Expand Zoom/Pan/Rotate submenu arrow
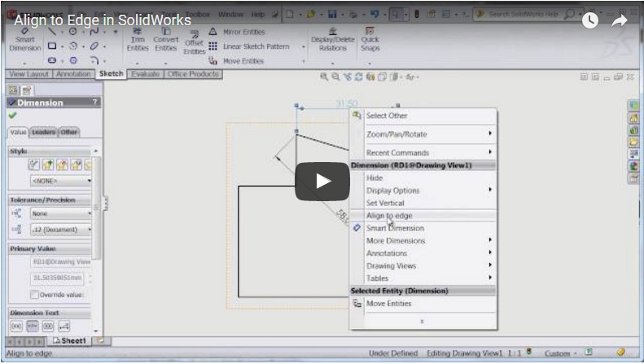 490,134
